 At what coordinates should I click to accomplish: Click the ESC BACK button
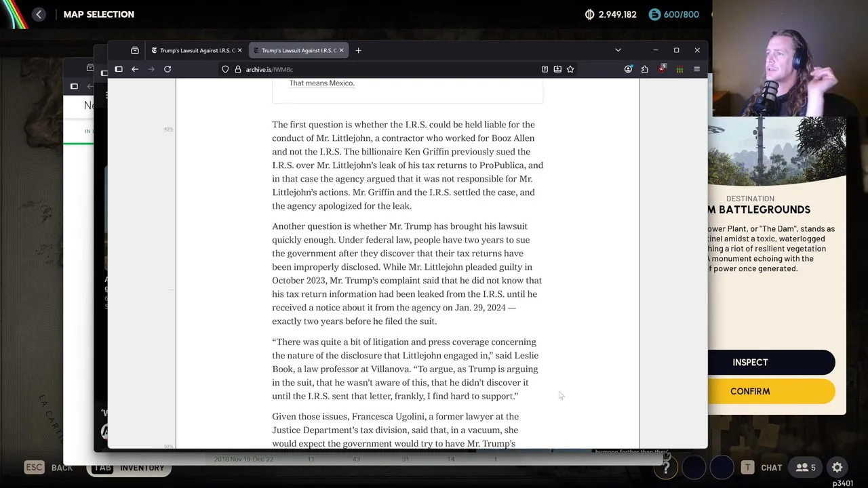click(x=48, y=468)
